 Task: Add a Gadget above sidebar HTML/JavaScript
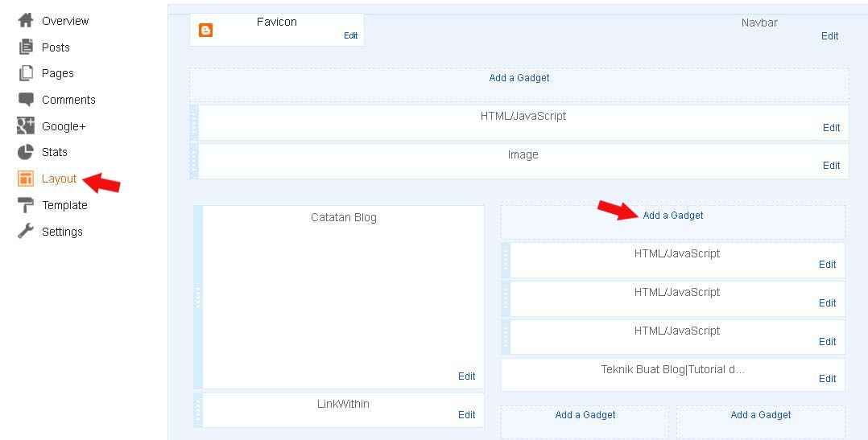(672, 216)
